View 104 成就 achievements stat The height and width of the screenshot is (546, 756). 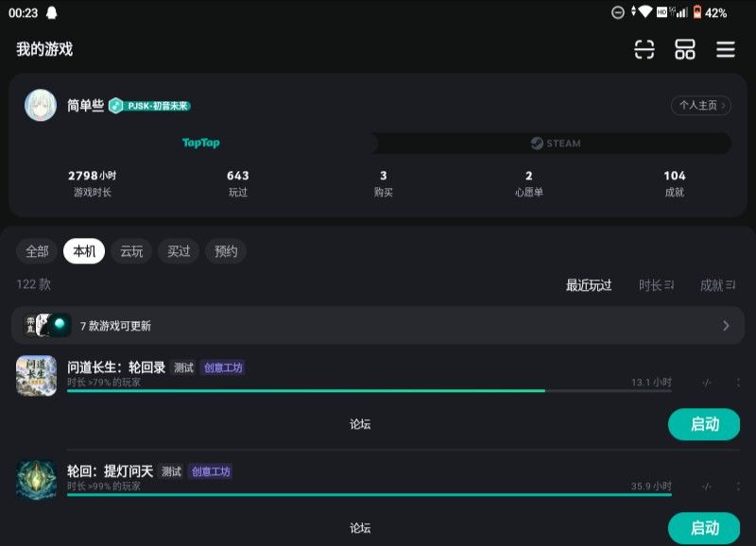(675, 183)
